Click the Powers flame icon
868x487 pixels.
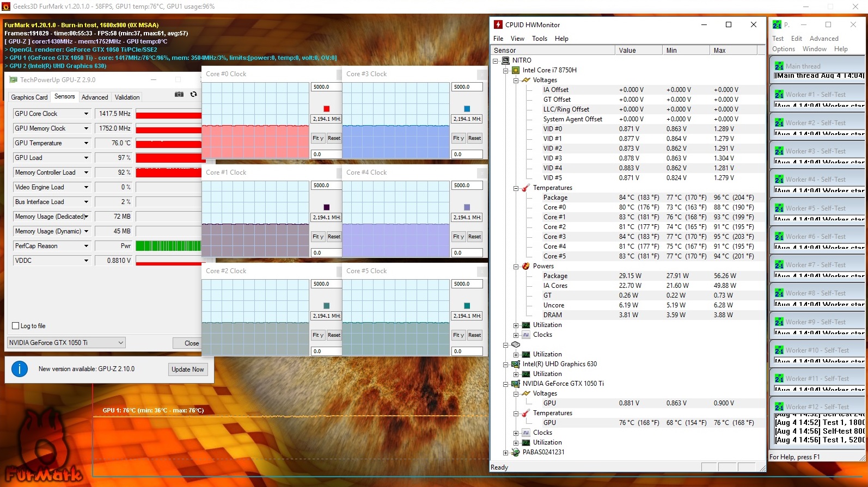[526, 266]
